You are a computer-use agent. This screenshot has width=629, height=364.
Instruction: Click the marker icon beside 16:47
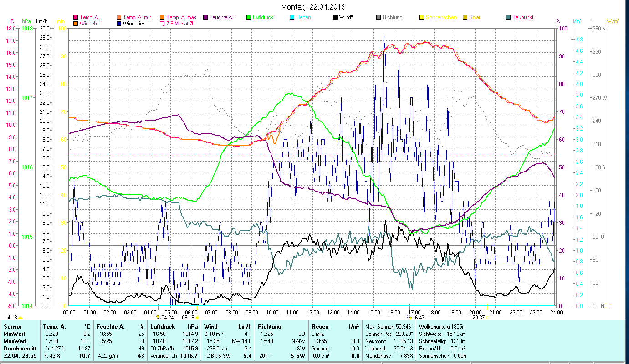tap(410, 317)
